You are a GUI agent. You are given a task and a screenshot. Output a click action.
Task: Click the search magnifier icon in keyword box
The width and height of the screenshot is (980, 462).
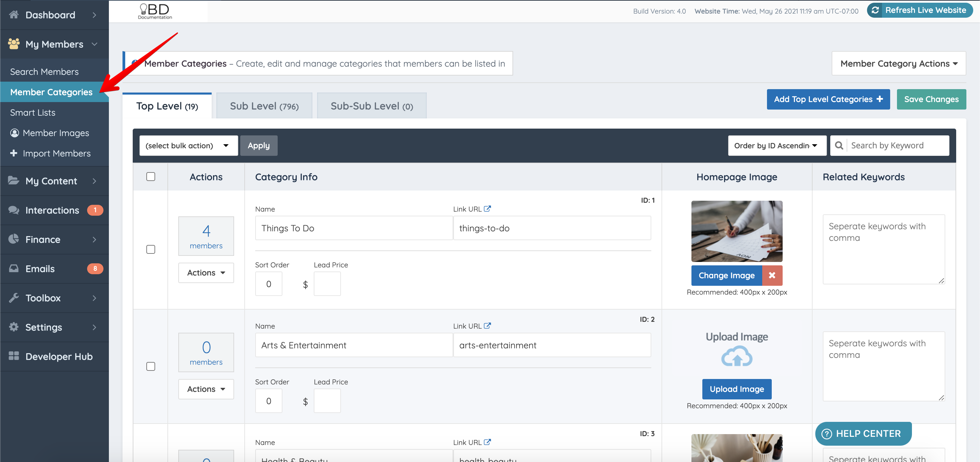[x=839, y=146]
